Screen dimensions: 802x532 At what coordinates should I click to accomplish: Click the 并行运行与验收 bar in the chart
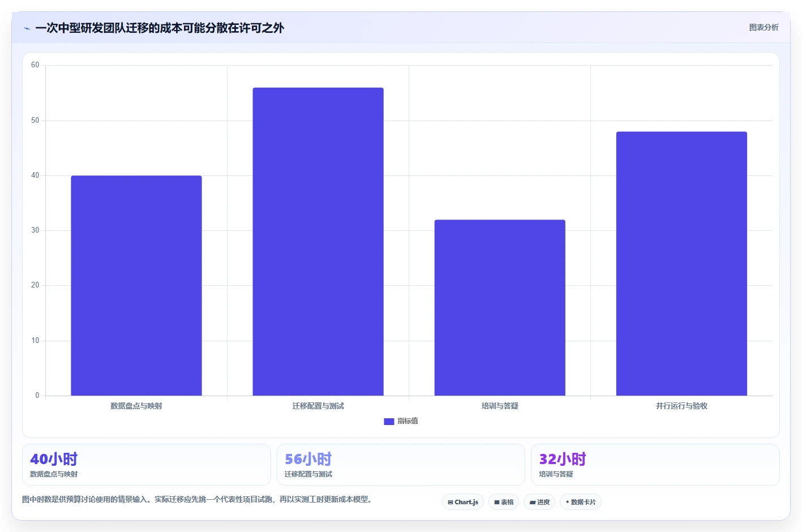[681, 264]
